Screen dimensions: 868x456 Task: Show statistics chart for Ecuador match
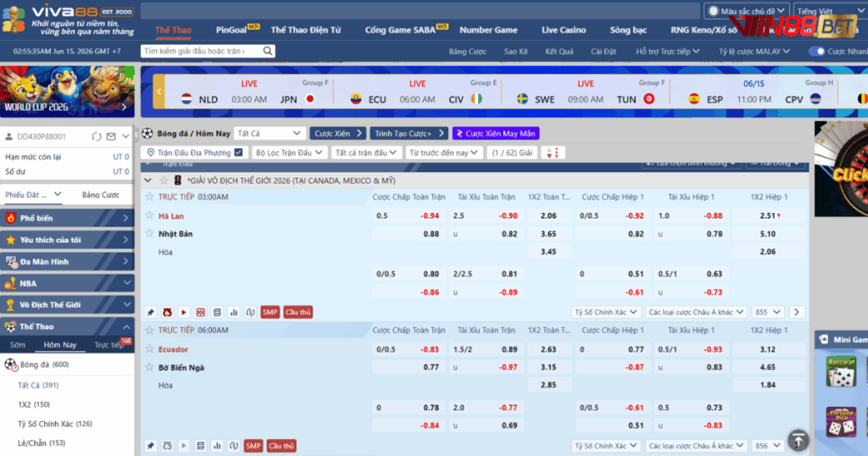[x=217, y=446]
